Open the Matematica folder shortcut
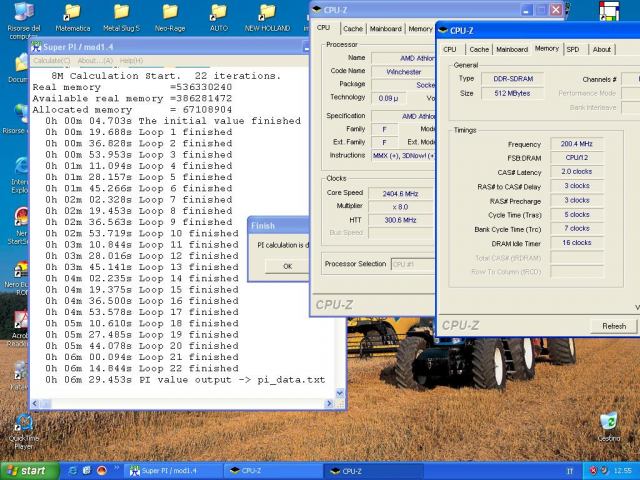640x480 pixels. [73, 18]
